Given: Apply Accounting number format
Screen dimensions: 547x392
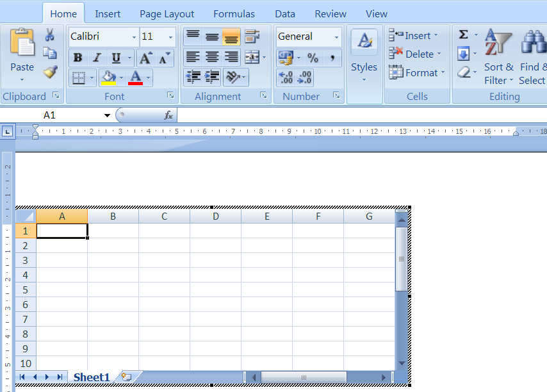Looking at the screenshot, I should click(x=286, y=58).
